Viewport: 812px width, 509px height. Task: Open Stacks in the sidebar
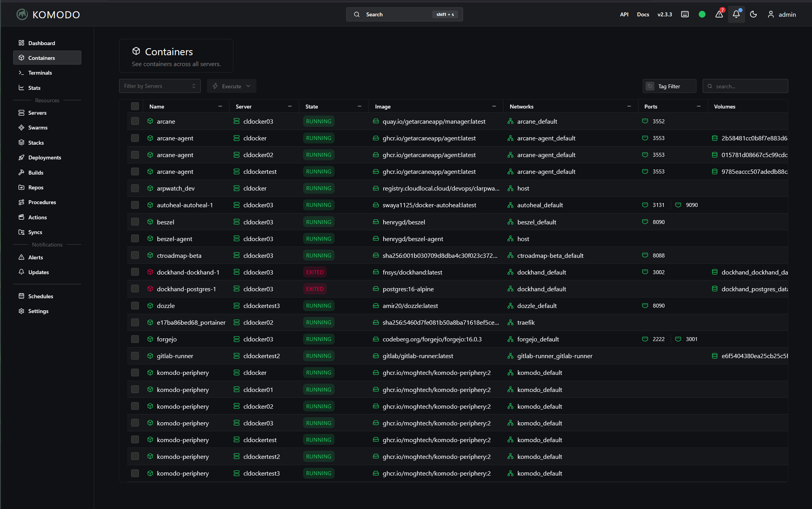(47, 143)
